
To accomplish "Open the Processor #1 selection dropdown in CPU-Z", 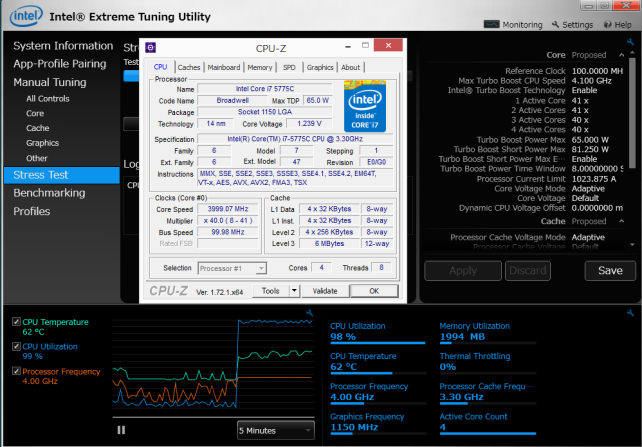I will point(232,268).
